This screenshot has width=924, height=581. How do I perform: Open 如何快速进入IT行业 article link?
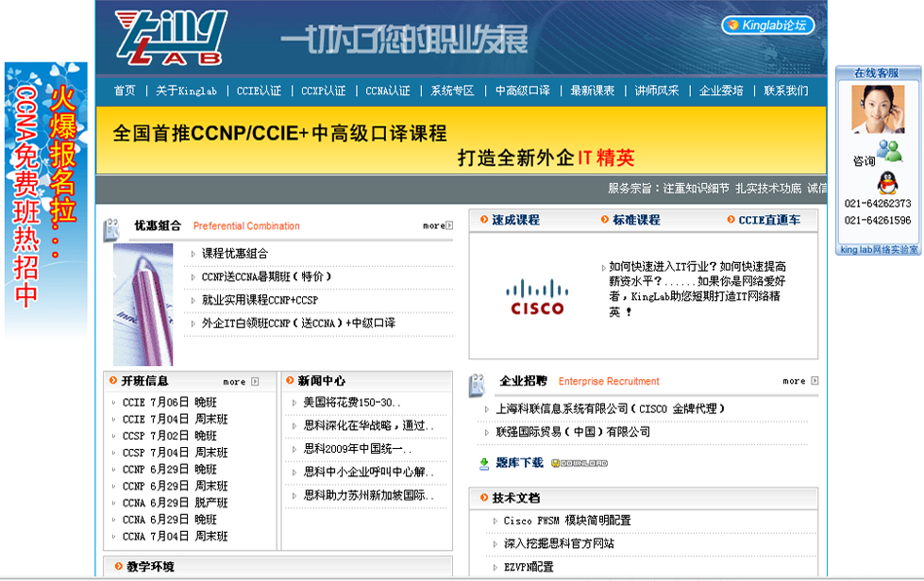[x=697, y=289]
